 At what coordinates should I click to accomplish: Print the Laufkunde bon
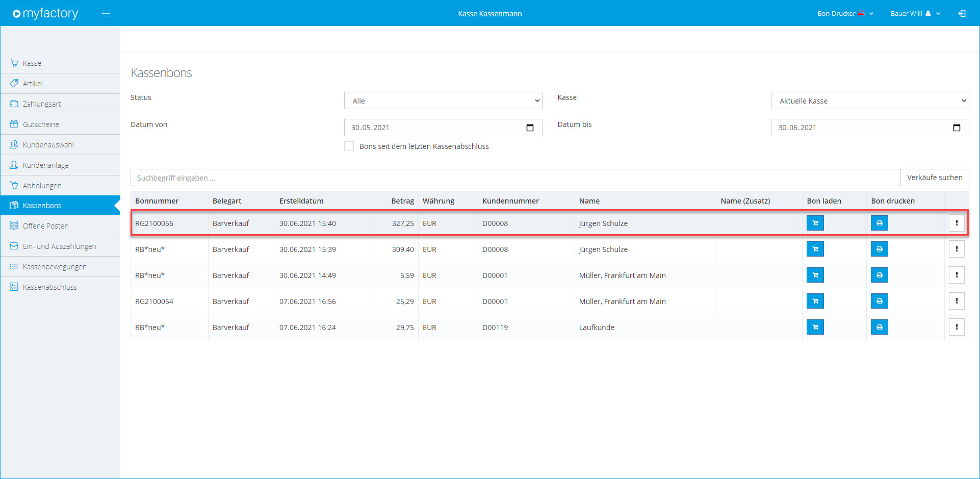click(x=880, y=327)
